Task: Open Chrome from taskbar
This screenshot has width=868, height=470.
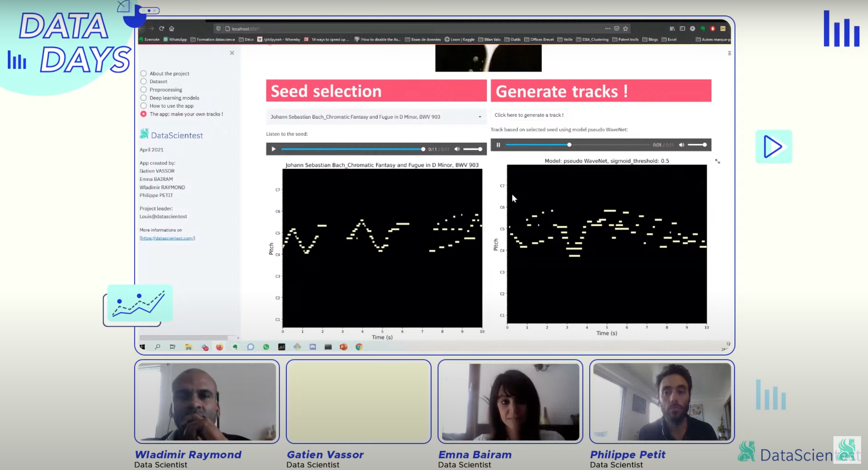Action: coord(359,347)
